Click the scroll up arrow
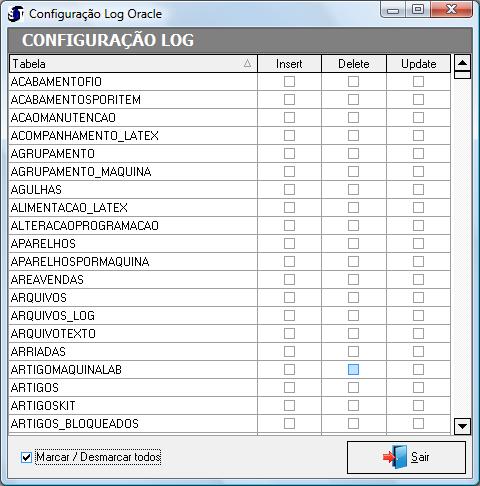The image size is (480, 486). [x=462, y=63]
